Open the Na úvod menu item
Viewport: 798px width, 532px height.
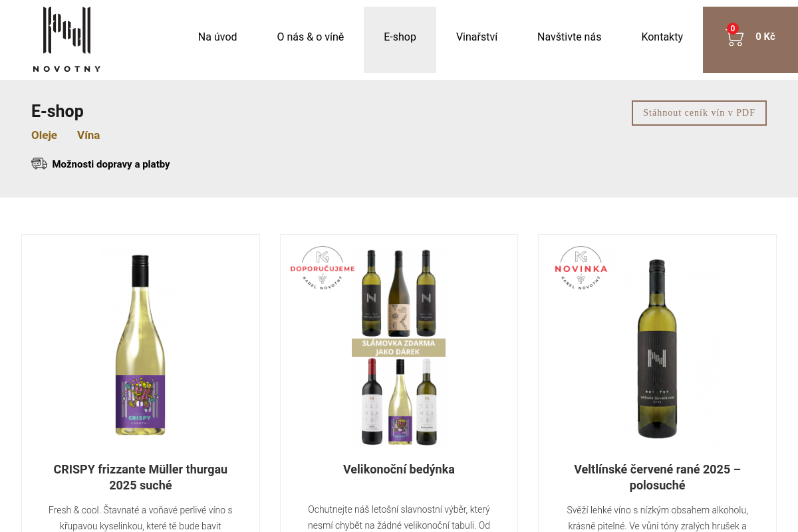[217, 37]
